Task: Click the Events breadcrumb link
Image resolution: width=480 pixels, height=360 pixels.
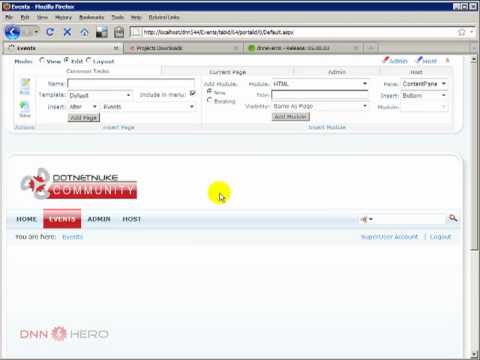Action: 73,237
